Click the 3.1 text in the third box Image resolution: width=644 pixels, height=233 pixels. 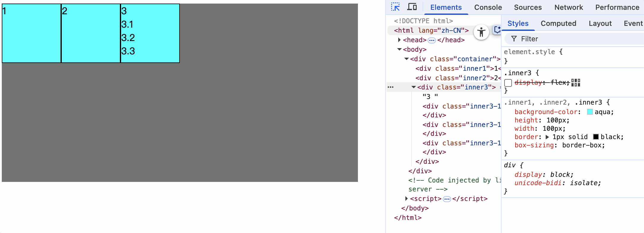point(127,24)
